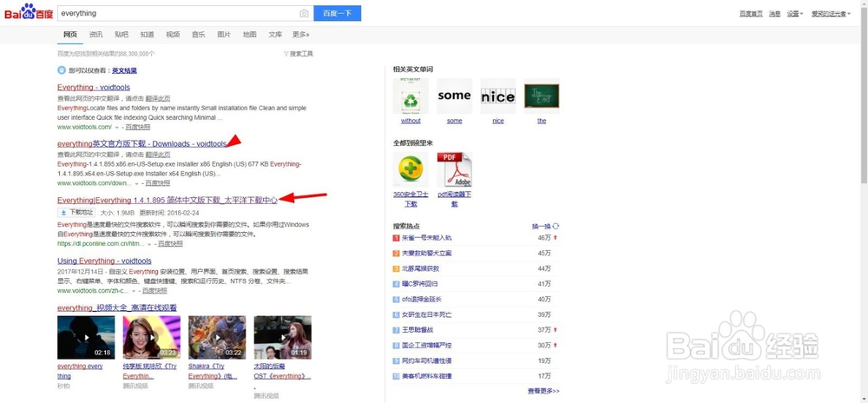This screenshot has height=403, width=868.
Task: Expand the 更多» tab menu
Action: click(300, 35)
